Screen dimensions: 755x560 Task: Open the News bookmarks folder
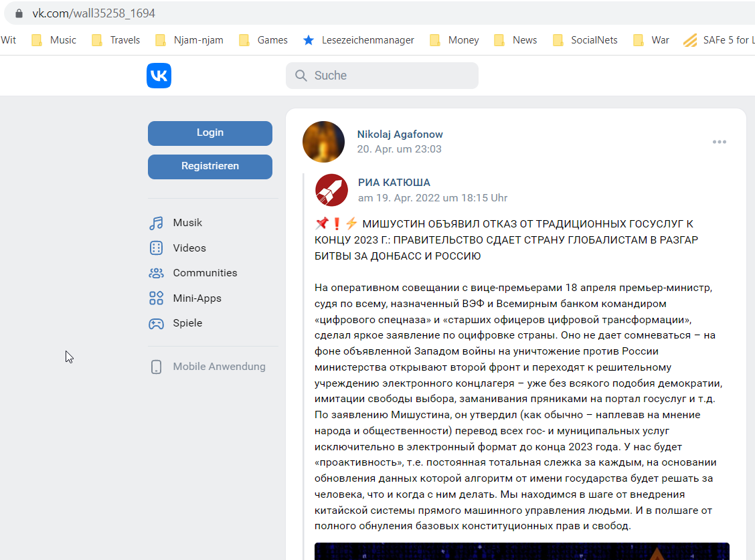coord(515,40)
